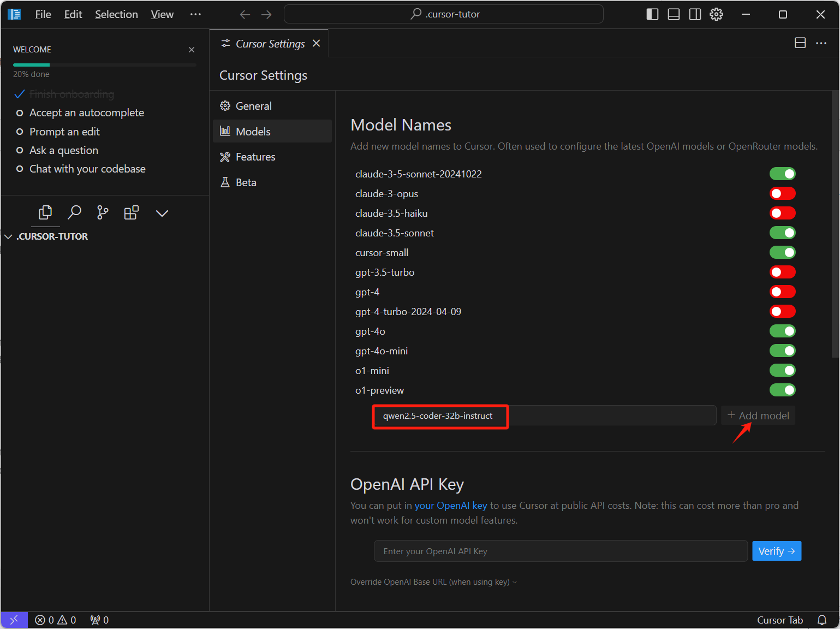Enable the gpt-3.5-turbo model

pyautogui.click(x=783, y=272)
